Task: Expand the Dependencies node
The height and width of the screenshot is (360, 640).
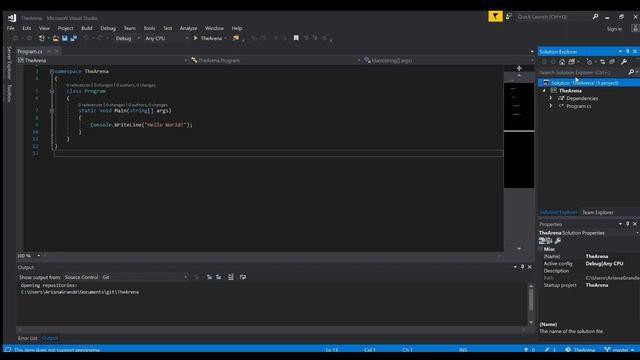Action: (551, 98)
